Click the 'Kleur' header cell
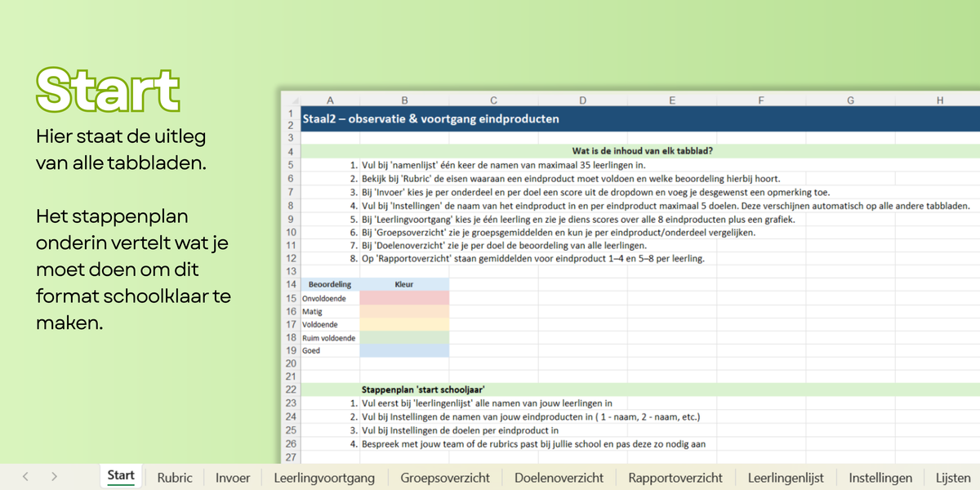Image resolution: width=980 pixels, height=490 pixels. 404,284
